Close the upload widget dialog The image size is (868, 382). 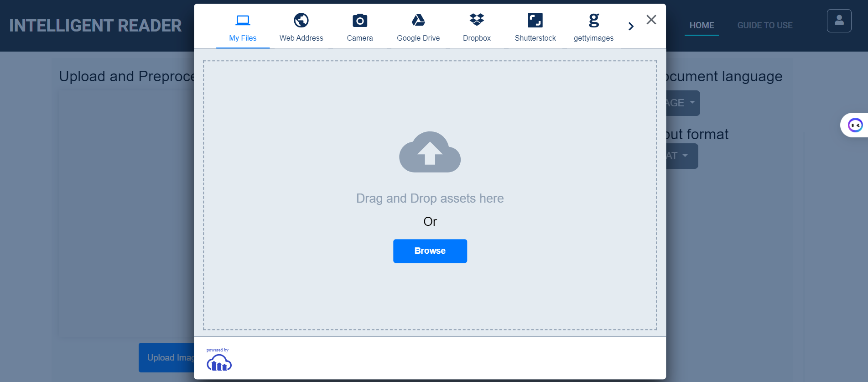click(x=651, y=20)
